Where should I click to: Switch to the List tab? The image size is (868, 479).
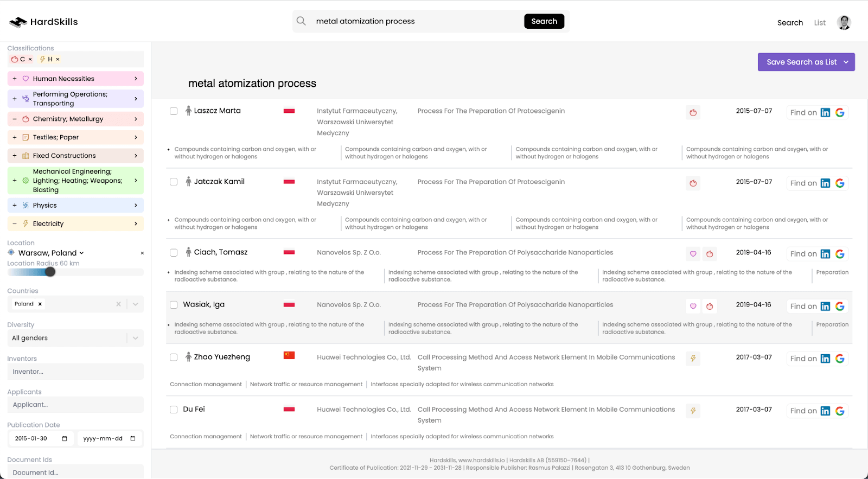pos(820,23)
